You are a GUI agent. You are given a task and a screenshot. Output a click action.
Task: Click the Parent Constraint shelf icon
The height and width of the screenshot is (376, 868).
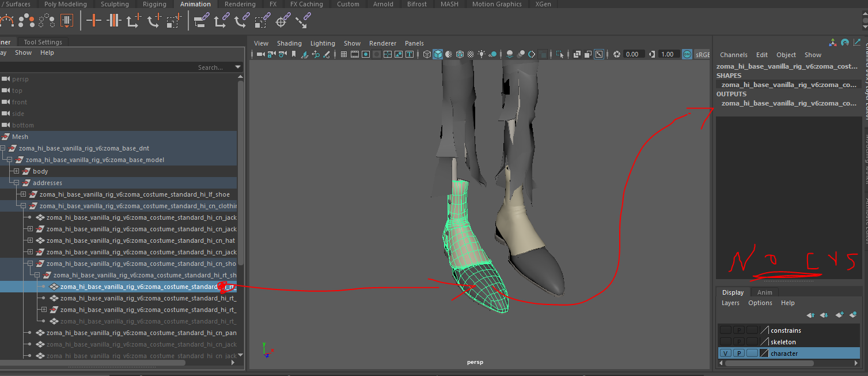coord(201,21)
